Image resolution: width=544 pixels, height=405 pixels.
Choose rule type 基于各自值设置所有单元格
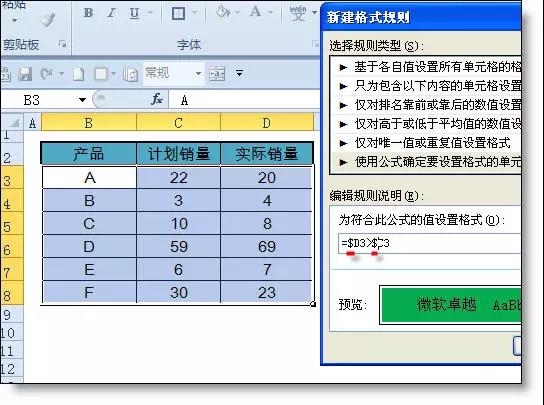point(427,67)
